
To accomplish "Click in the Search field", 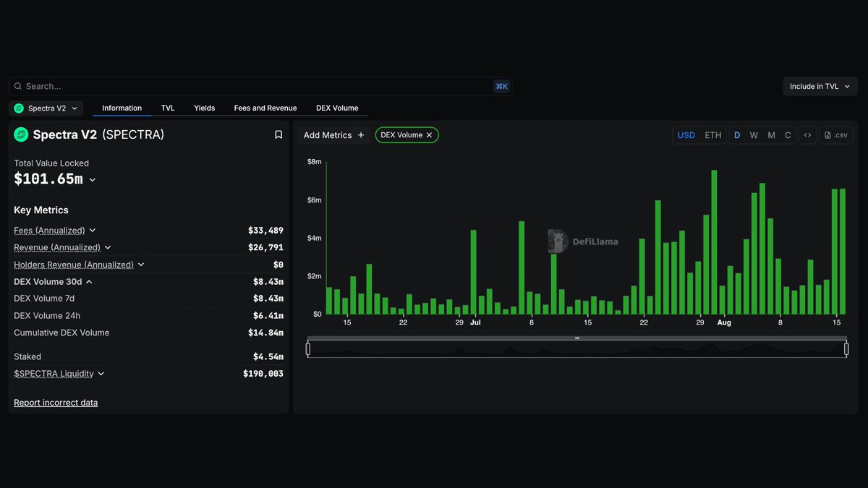I will pyautogui.click(x=260, y=86).
